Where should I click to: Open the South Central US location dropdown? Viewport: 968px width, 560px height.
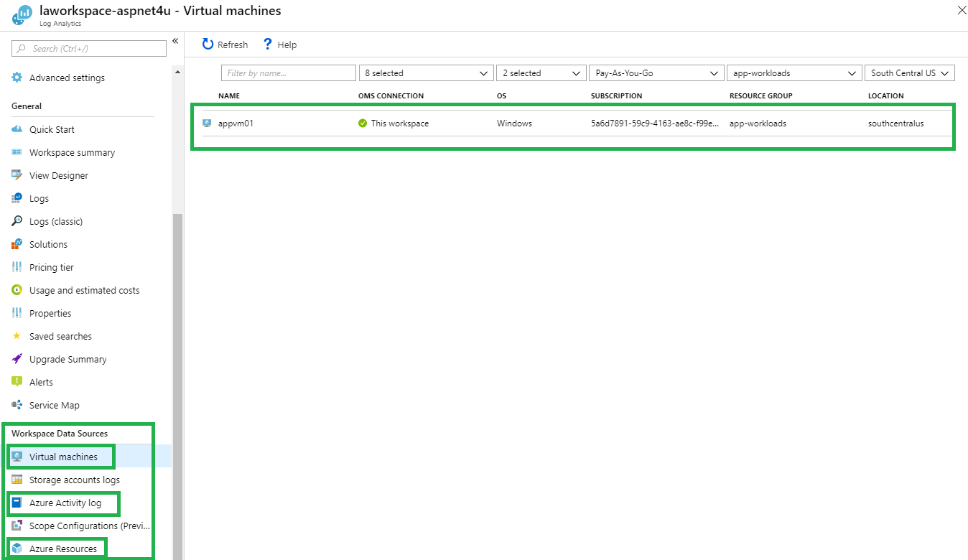(910, 73)
